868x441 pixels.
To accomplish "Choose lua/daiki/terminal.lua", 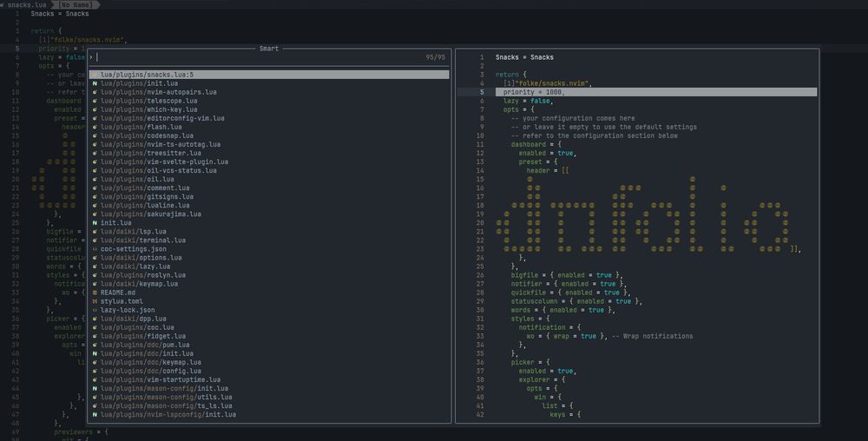I will 143,240.
